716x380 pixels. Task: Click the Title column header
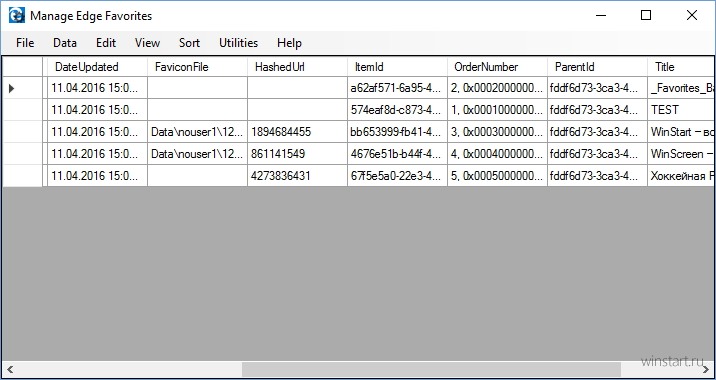[x=681, y=67]
